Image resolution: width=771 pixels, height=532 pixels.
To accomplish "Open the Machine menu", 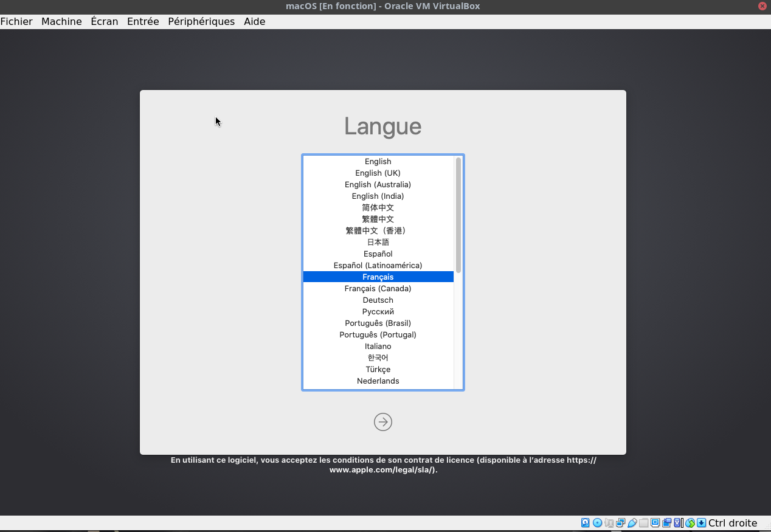I will coord(61,21).
